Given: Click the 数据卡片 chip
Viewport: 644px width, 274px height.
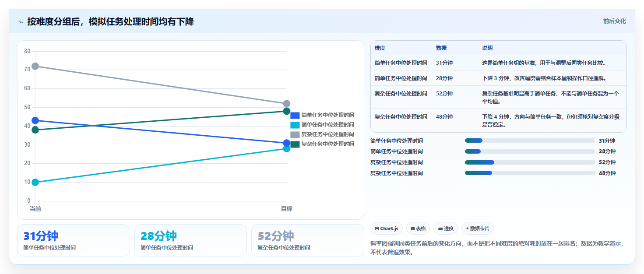Looking at the screenshot, I should point(478,228).
